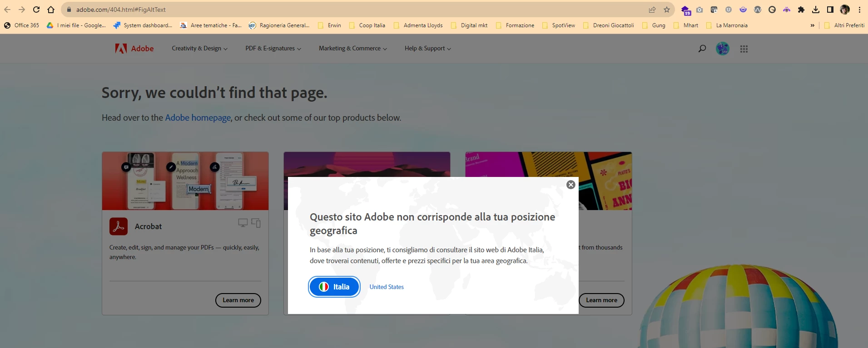The height and width of the screenshot is (348, 868).
Task: Open the Mhart bookmarks folder
Action: pyautogui.click(x=686, y=25)
